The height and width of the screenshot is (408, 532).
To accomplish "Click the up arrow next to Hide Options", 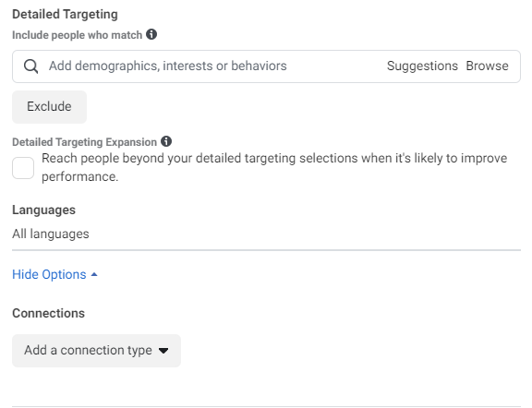I will [94, 274].
